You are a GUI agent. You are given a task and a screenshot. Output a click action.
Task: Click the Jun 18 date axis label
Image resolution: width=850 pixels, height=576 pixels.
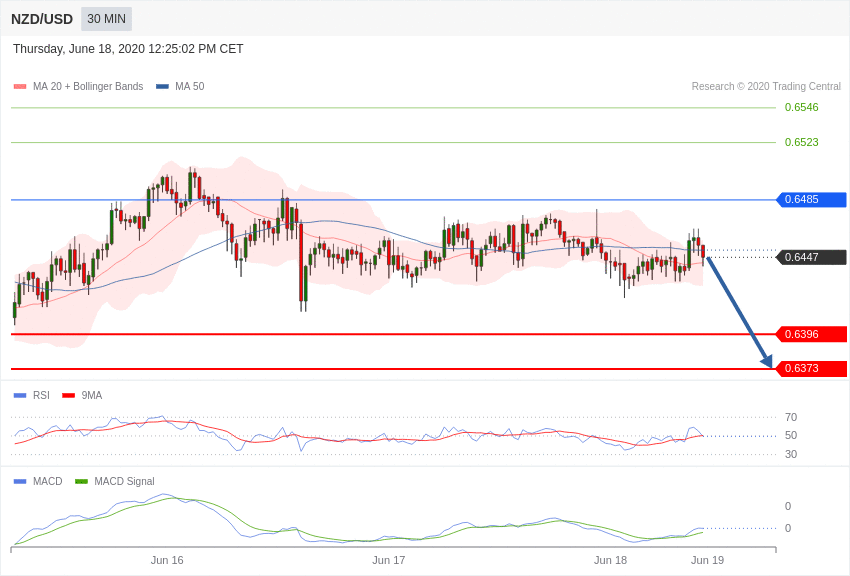(x=610, y=560)
